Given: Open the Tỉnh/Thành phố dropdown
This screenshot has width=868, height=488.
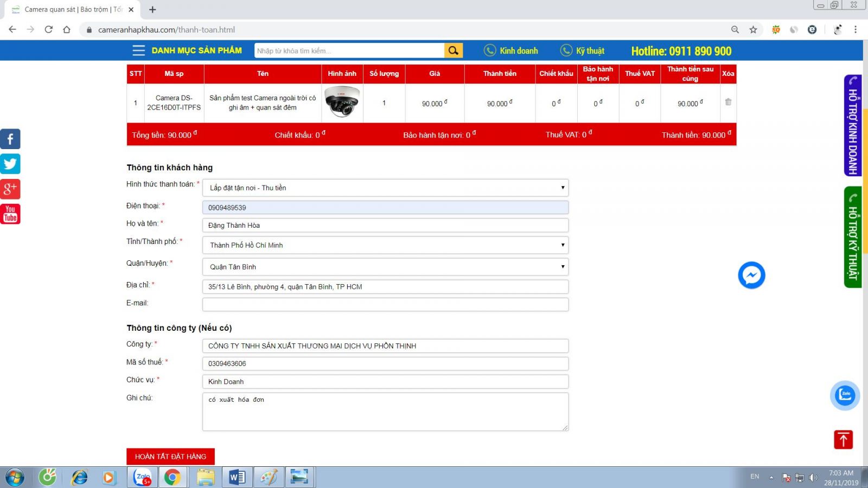Looking at the screenshot, I should click(385, 245).
